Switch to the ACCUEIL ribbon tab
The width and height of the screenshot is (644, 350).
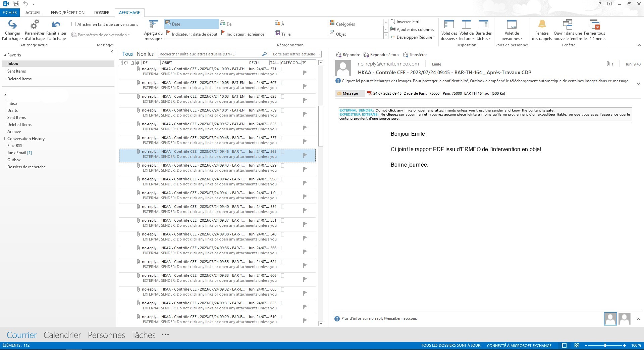tap(33, 13)
